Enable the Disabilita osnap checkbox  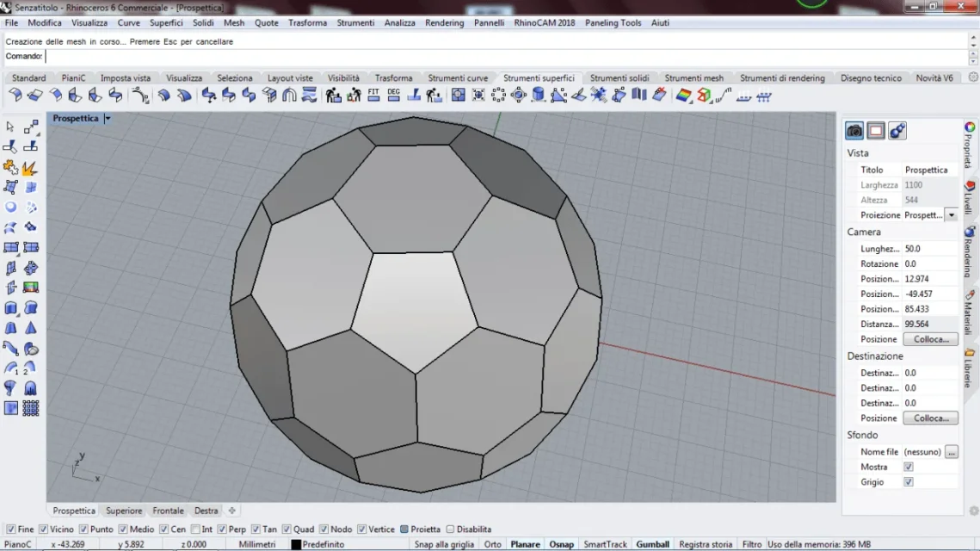(450, 529)
